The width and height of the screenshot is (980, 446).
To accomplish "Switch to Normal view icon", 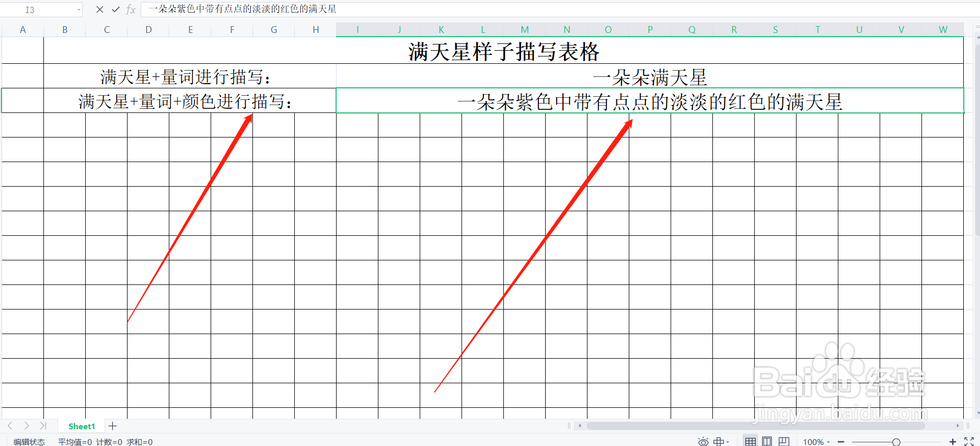I will (751, 442).
